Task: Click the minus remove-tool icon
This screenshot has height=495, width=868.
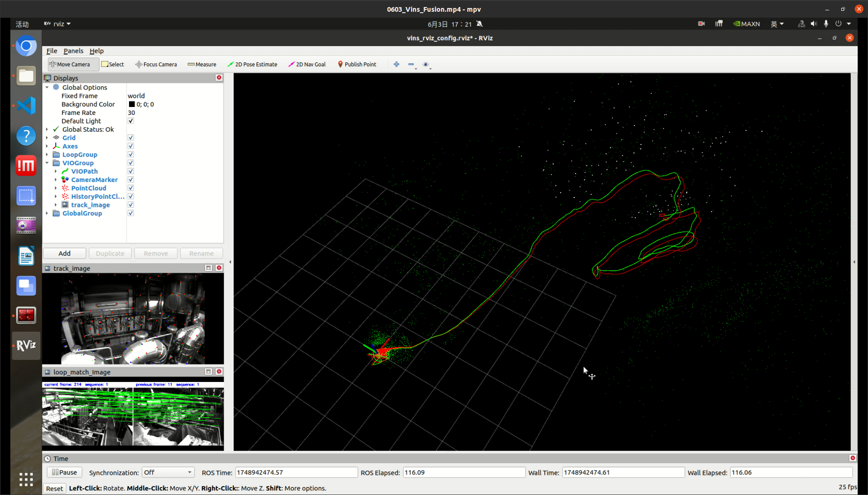Action: pos(411,64)
